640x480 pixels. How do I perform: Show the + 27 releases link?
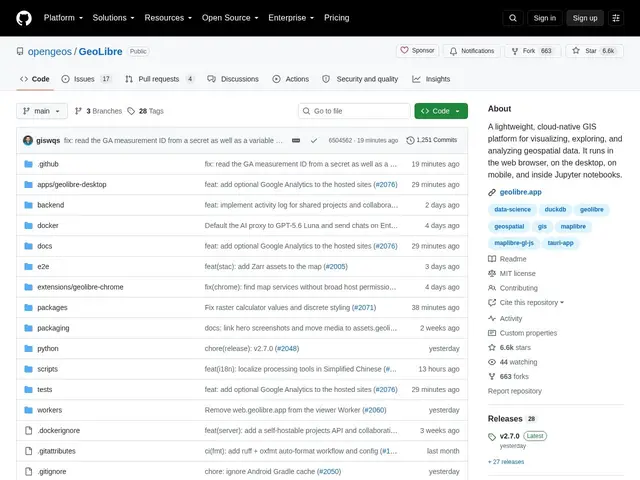pos(506,462)
